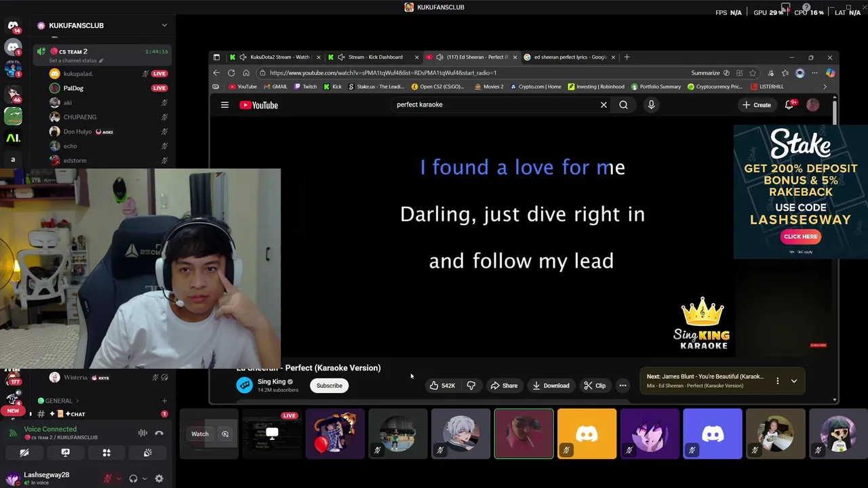Expand the Next mix playlist chevron

point(794,381)
